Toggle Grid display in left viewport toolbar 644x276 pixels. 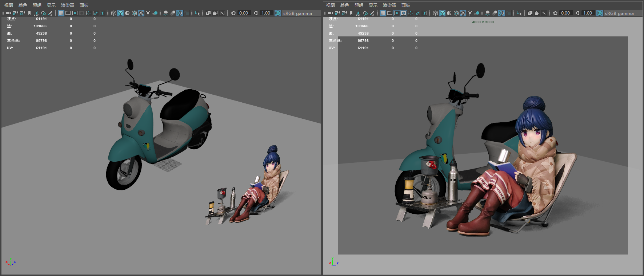coord(61,13)
